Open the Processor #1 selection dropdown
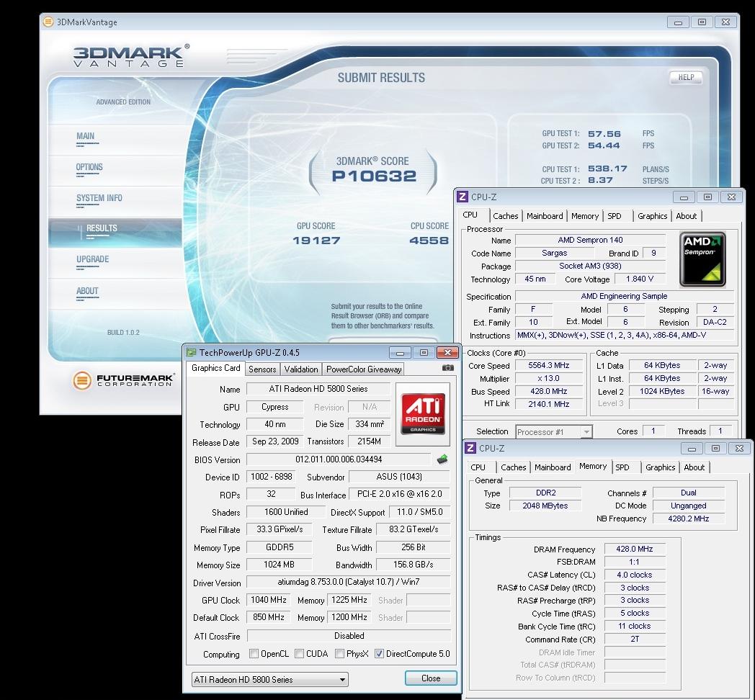 click(554, 432)
